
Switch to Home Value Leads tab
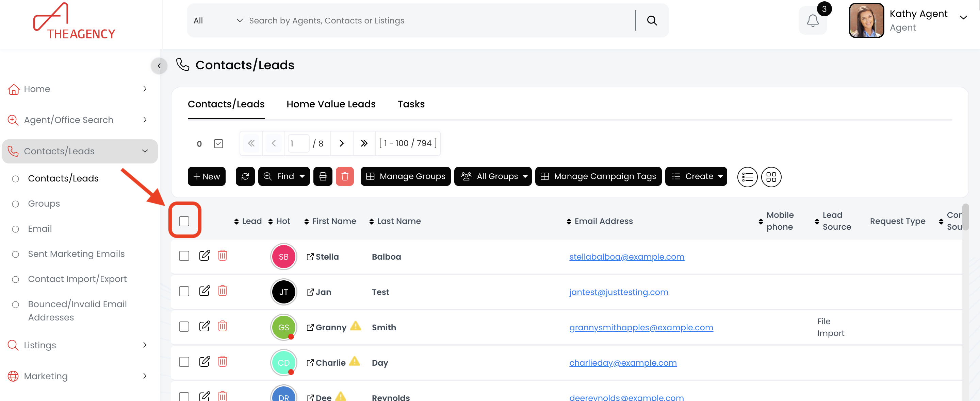coord(331,104)
